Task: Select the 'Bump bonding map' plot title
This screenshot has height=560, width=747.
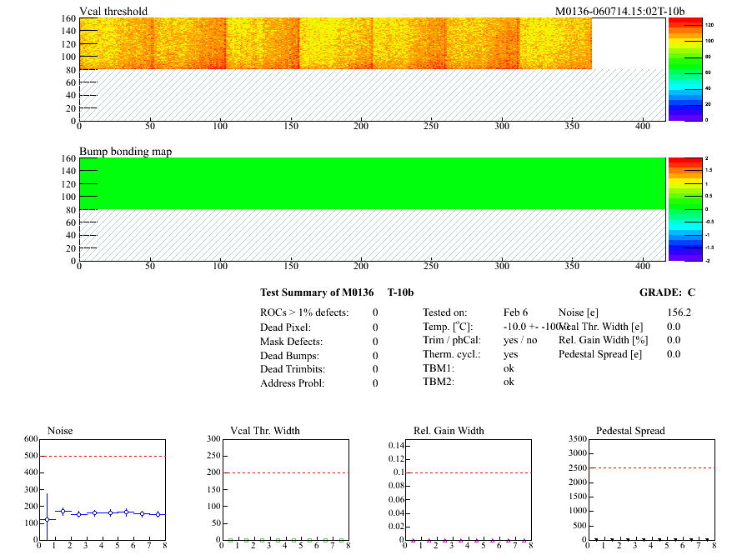Action: (x=125, y=152)
